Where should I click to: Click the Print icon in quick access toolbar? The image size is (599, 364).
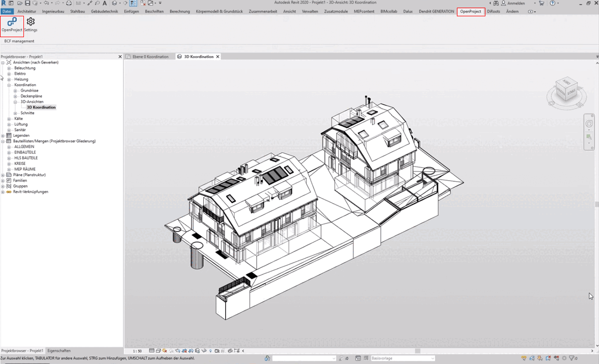point(69,3)
